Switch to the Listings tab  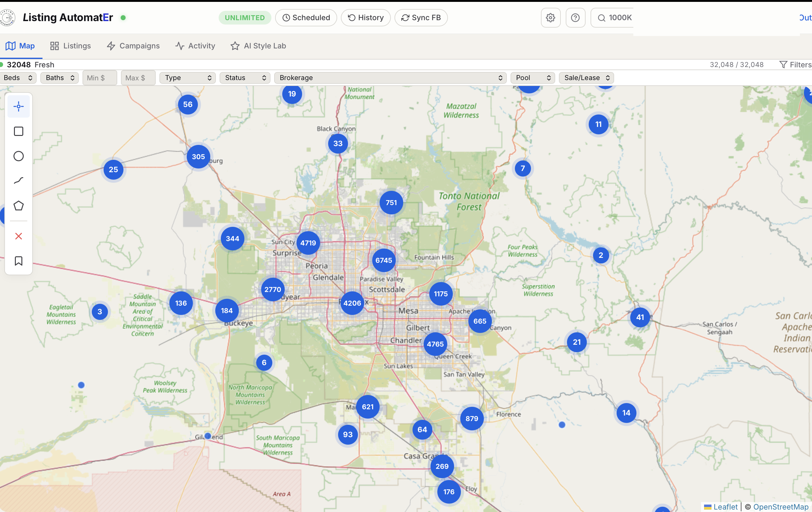pyautogui.click(x=70, y=46)
